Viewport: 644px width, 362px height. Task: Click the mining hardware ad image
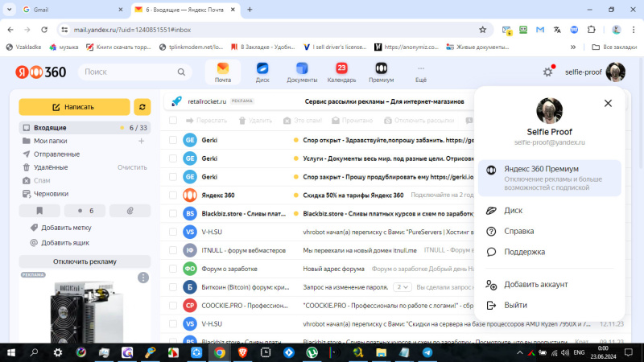pyautogui.click(x=85, y=312)
